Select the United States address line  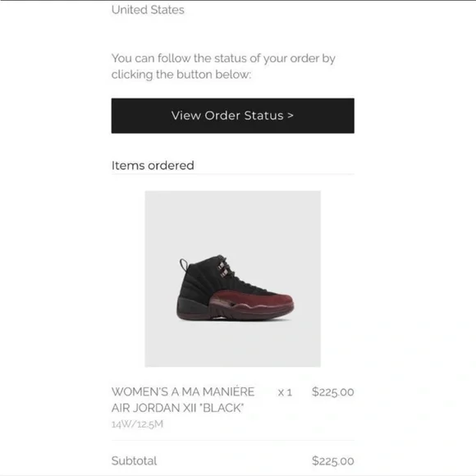point(148,10)
